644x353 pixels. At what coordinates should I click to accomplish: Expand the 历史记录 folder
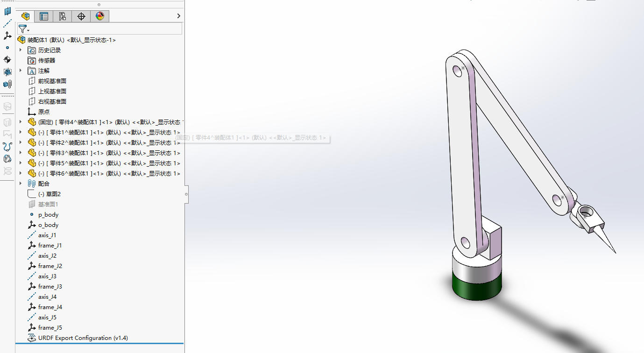click(x=21, y=49)
